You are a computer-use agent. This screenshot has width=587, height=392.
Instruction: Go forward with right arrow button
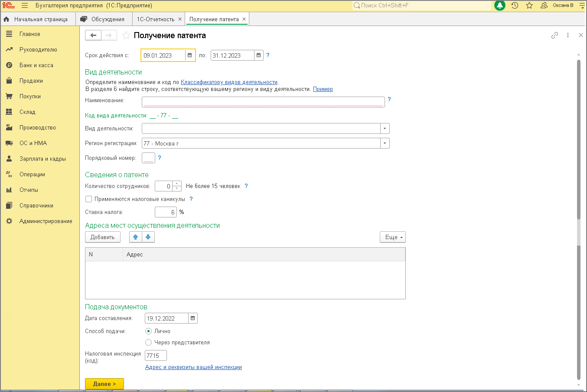pos(109,36)
